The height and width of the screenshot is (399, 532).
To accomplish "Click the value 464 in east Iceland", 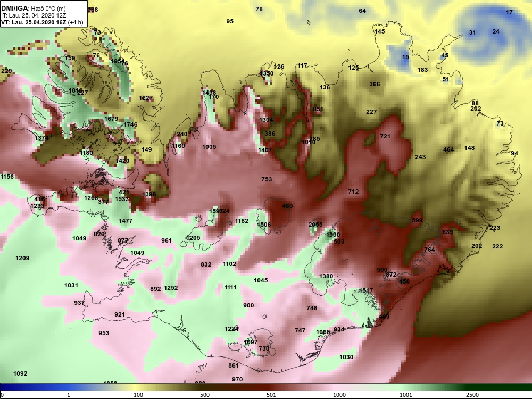I will [448, 149].
